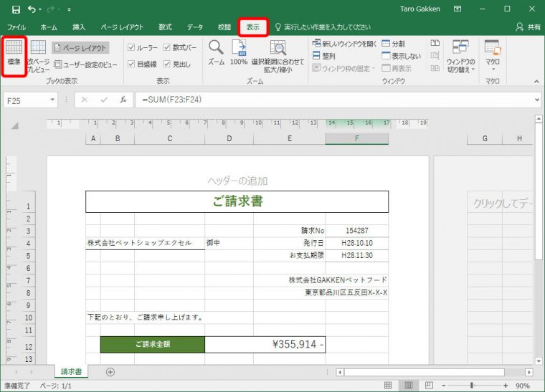Select Page Layout (ページレイアウト) view button
The height and width of the screenshot is (392, 545).
click(80, 48)
